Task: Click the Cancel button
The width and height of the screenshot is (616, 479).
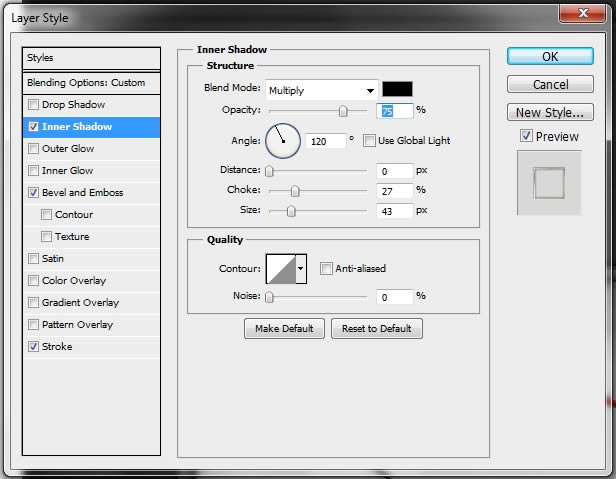Action: (x=550, y=84)
